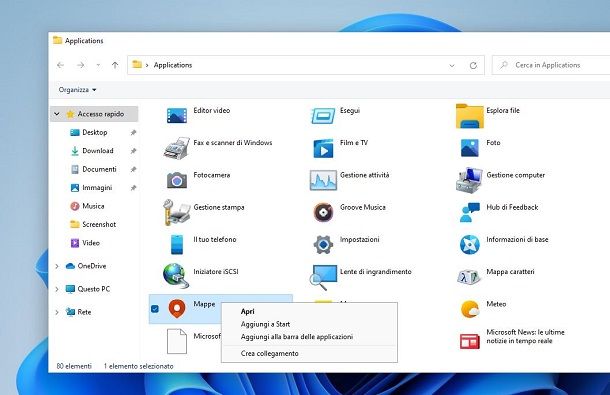Click the "Editor video" label

tap(212, 111)
